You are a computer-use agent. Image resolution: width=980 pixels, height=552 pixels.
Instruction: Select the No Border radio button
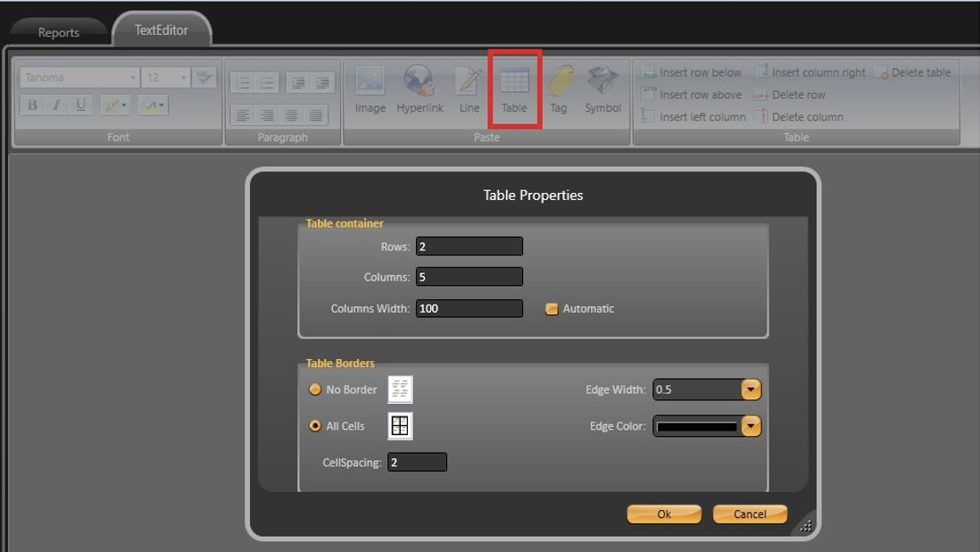click(315, 389)
